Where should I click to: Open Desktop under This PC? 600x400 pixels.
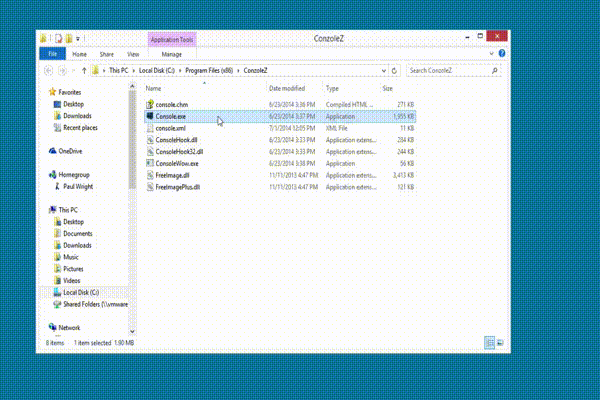[x=73, y=222]
